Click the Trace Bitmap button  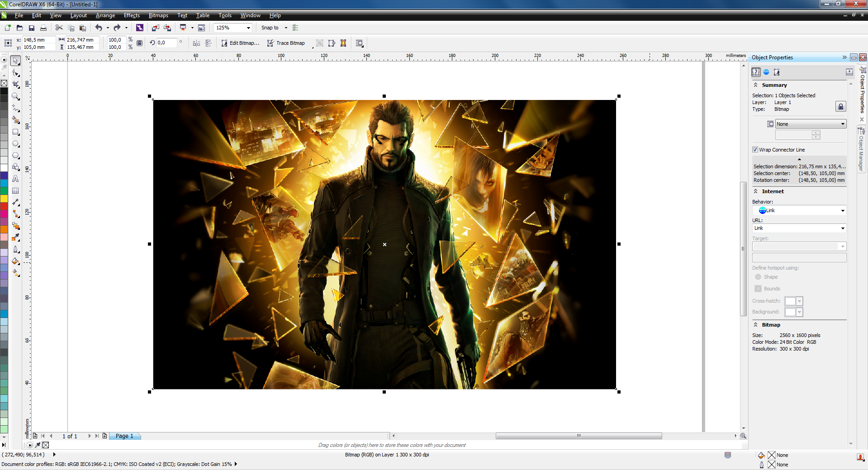point(286,43)
